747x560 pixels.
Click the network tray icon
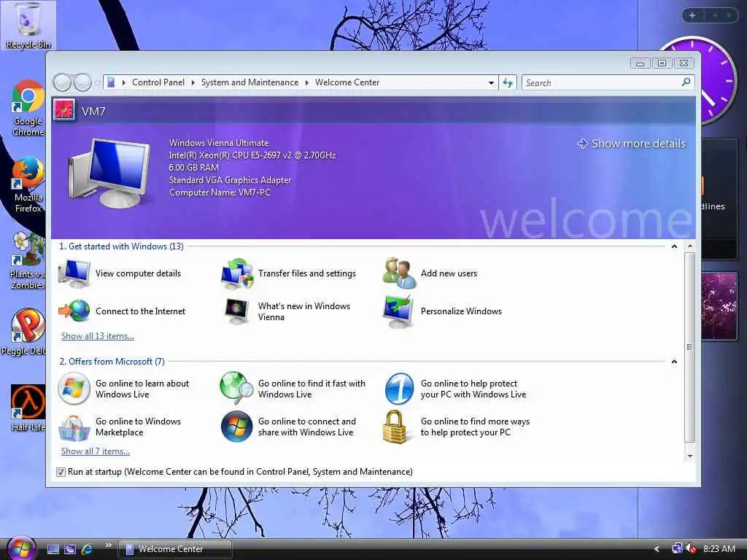click(676, 548)
